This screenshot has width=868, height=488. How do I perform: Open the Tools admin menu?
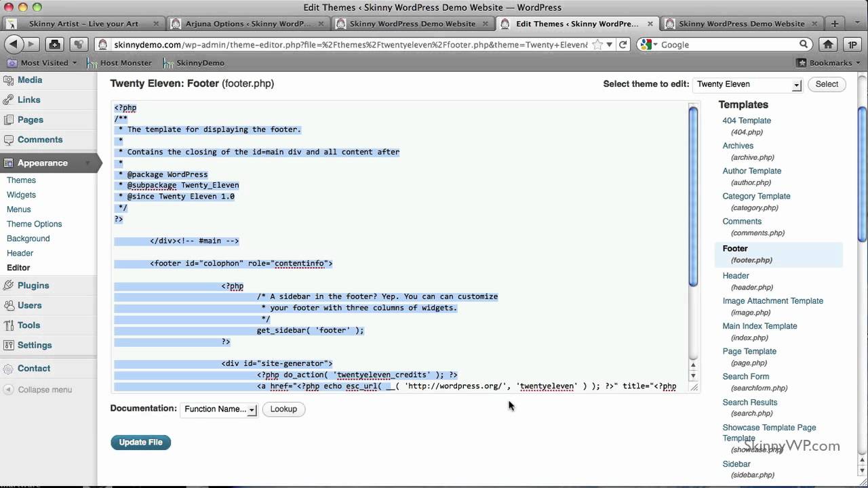point(29,325)
